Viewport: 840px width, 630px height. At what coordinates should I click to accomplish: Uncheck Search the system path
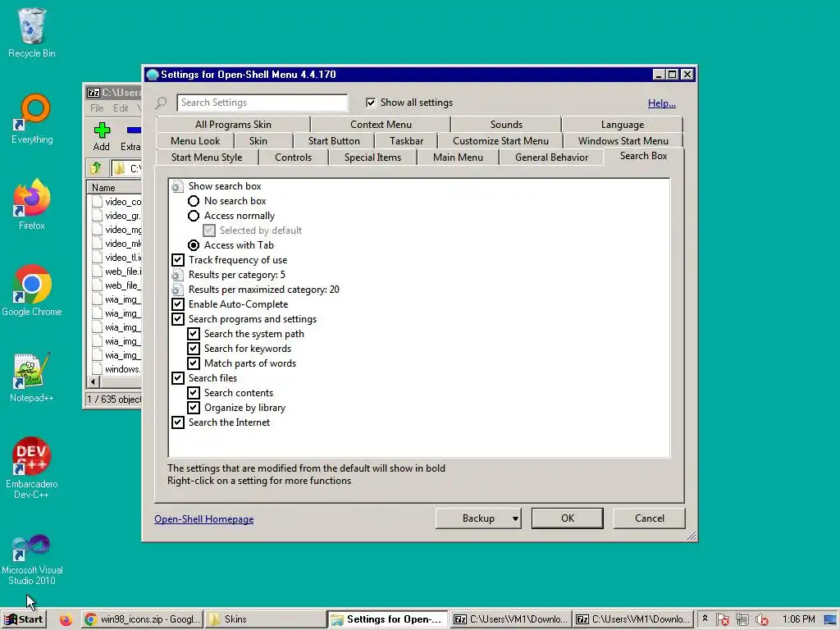tap(194, 334)
